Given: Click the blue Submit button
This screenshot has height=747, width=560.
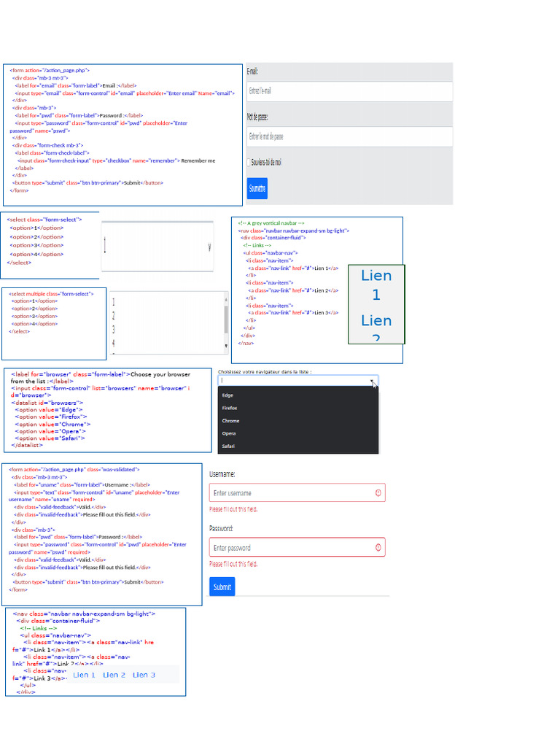Looking at the screenshot, I should coord(222,587).
